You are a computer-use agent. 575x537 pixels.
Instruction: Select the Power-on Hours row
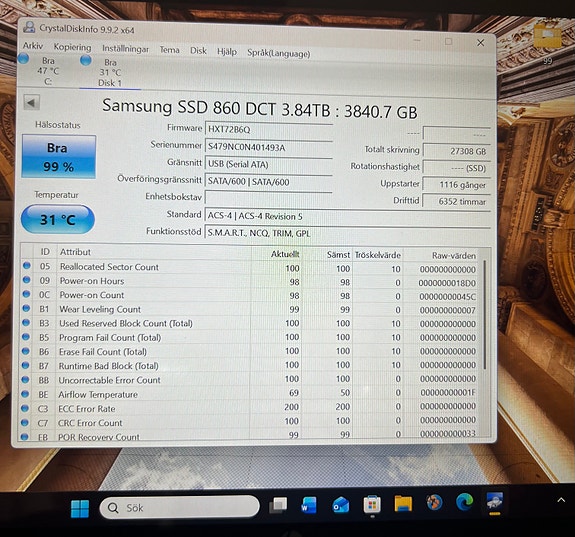click(x=249, y=282)
